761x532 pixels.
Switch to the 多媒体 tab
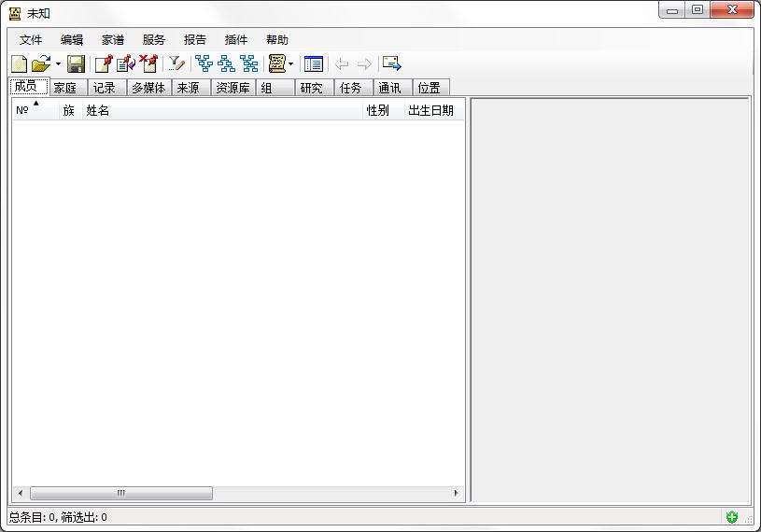coord(148,88)
